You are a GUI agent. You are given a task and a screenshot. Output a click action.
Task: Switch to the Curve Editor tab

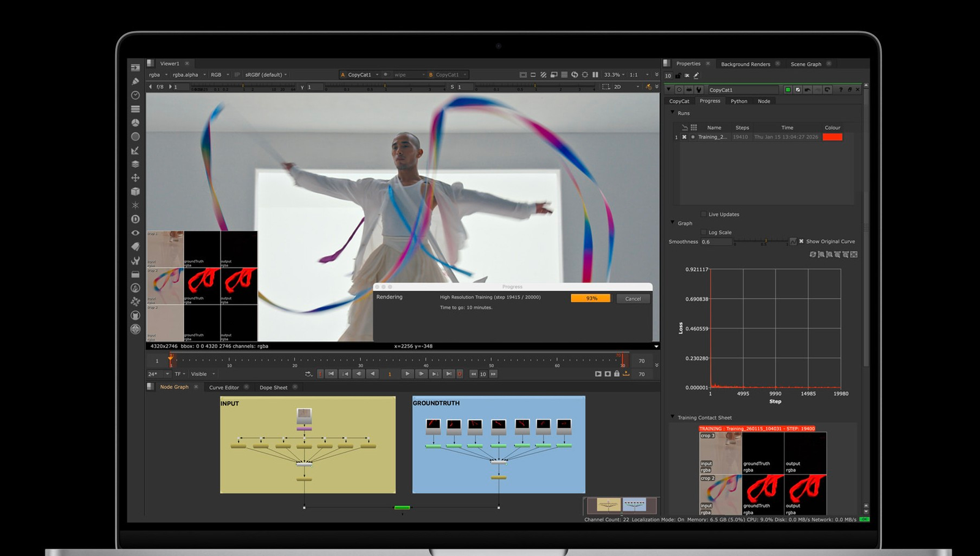224,388
